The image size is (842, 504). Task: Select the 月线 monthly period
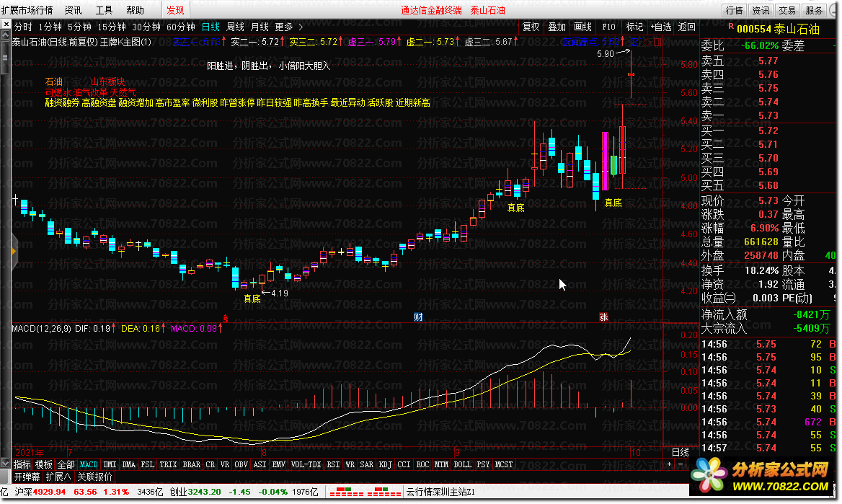click(260, 27)
